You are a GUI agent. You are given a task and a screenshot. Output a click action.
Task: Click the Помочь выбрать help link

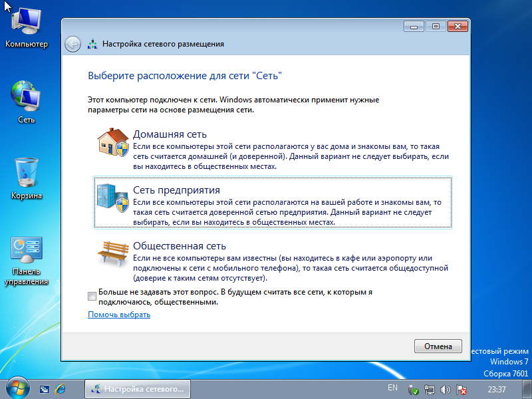[119, 315]
